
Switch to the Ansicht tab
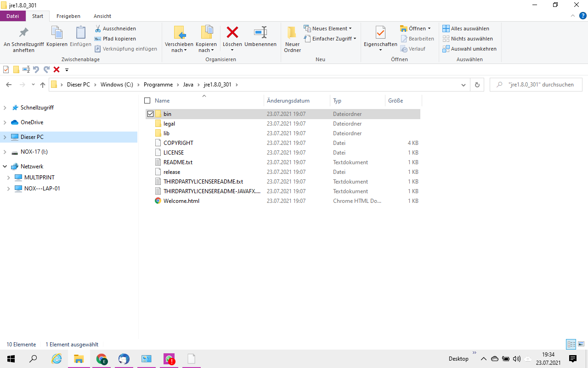[102, 16]
